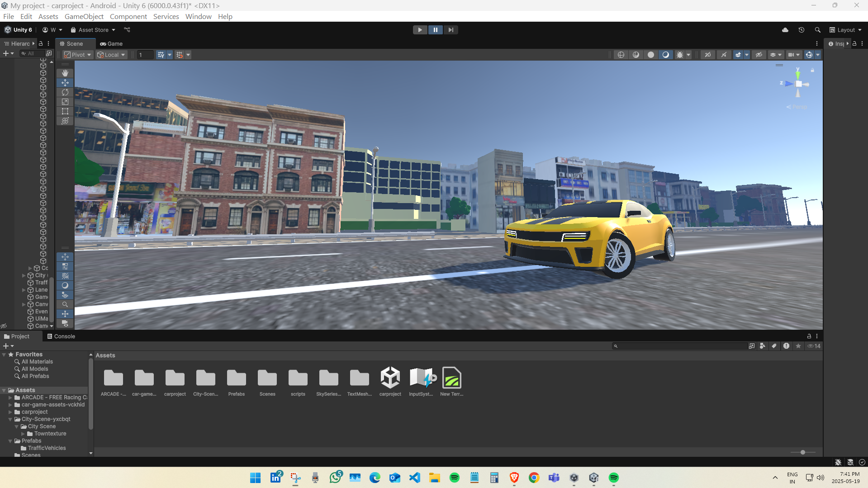Screen dimensions: 868x488
Task: Switch to the Console tab
Action: pyautogui.click(x=61, y=336)
